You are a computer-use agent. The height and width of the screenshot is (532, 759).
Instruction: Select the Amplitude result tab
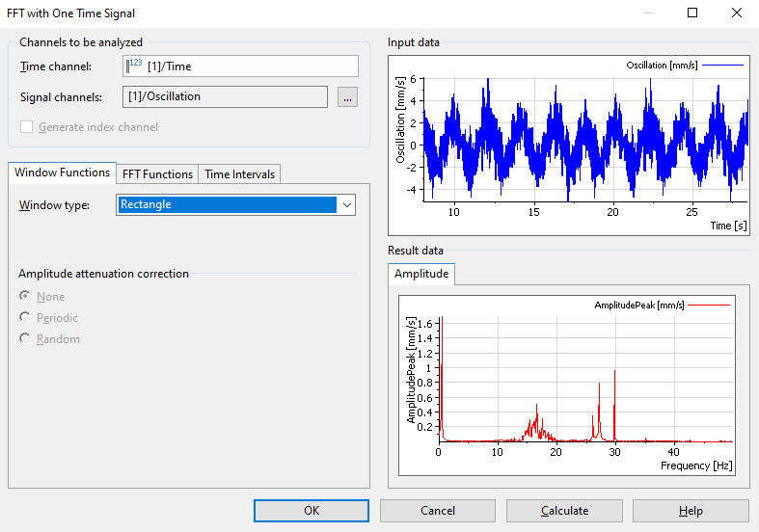421,274
